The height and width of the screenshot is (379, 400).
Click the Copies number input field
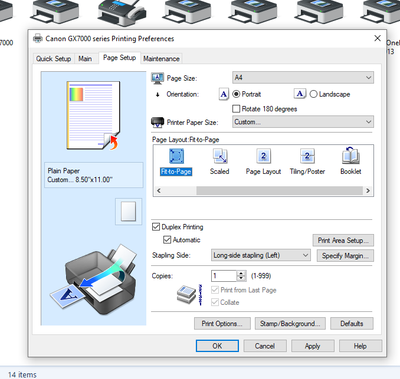coord(224,276)
